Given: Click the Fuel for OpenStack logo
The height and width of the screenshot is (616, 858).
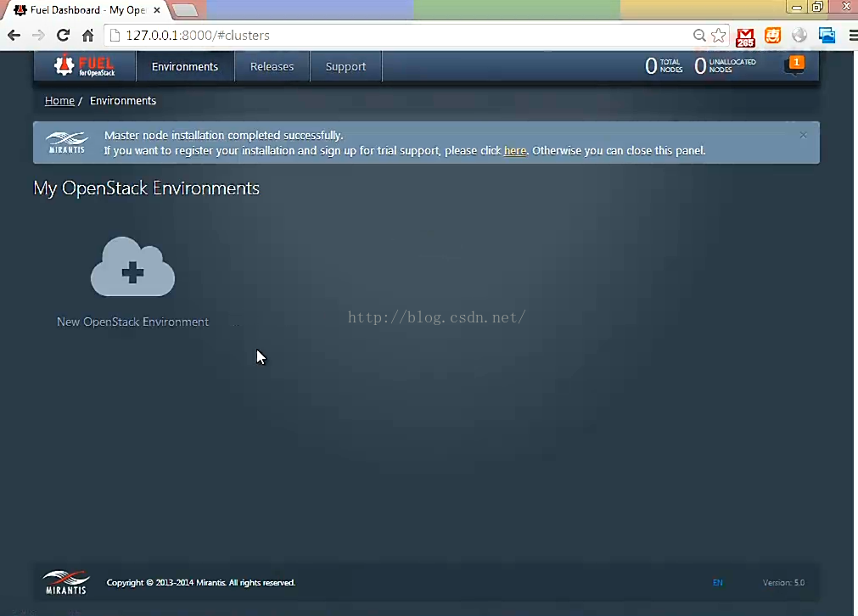Looking at the screenshot, I should click(x=84, y=65).
